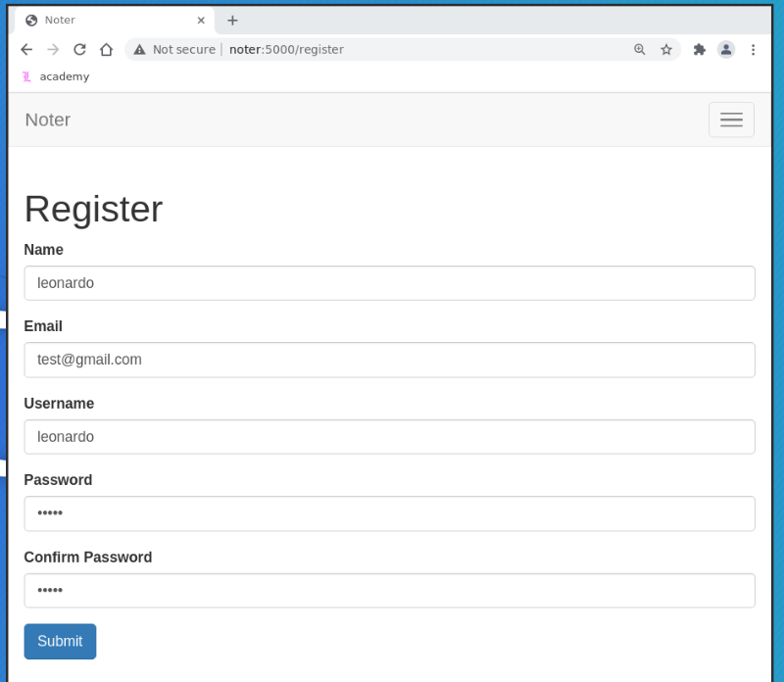
Task: Click the browser forward arrow
Action: point(53,50)
